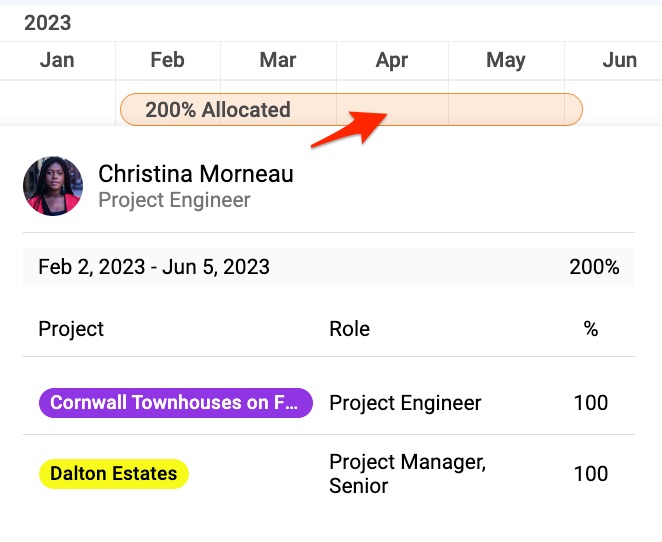Click the 200% total allocation value

click(x=594, y=267)
